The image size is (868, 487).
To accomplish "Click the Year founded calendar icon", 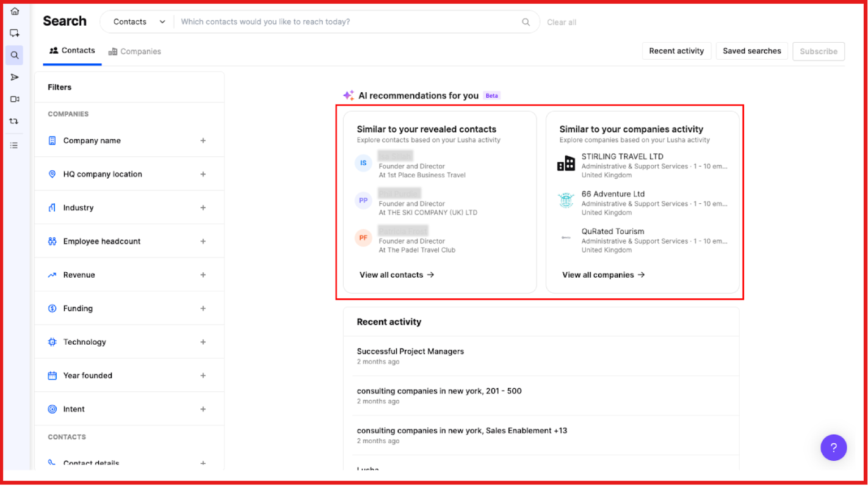I will click(x=52, y=375).
